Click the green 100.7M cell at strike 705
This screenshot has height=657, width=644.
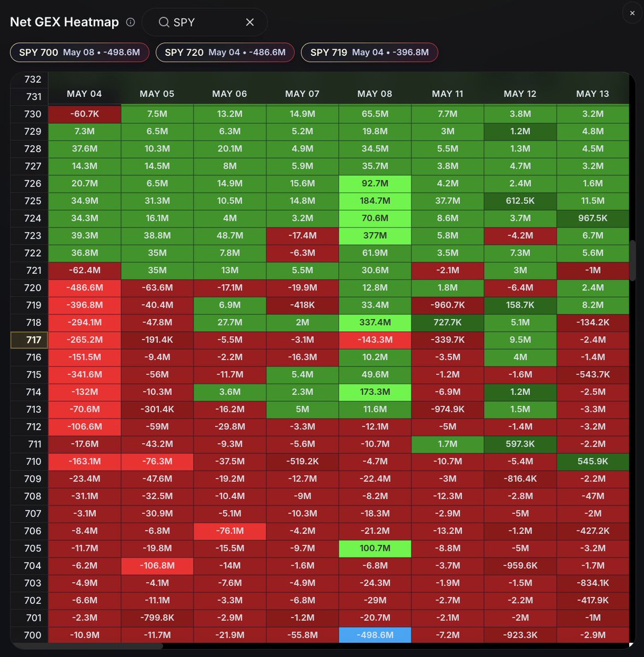pos(375,549)
